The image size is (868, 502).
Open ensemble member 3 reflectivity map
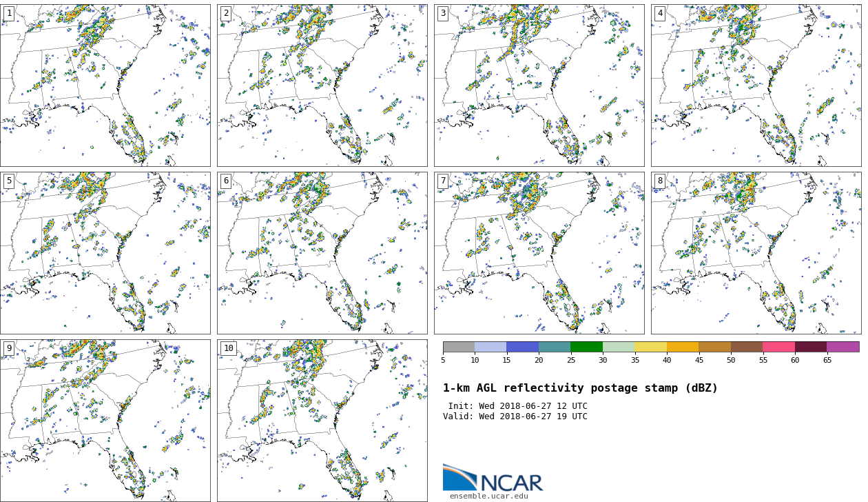[x=539, y=85]
